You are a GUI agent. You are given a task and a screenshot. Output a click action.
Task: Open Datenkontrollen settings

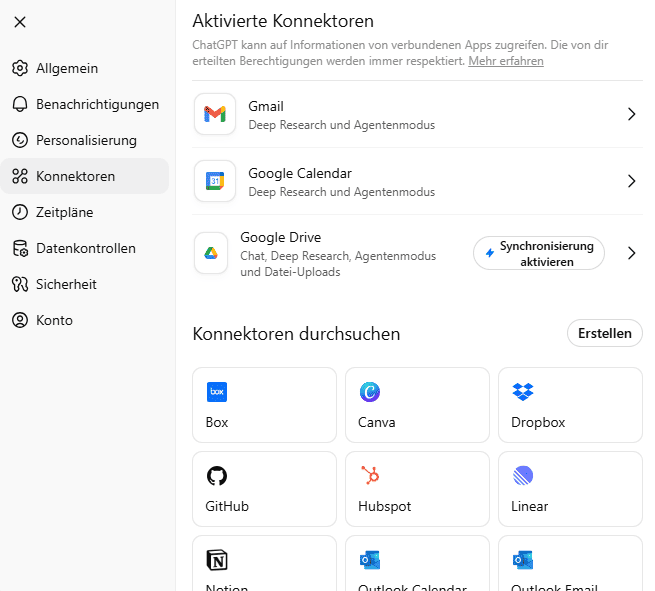tap(84, 248)
